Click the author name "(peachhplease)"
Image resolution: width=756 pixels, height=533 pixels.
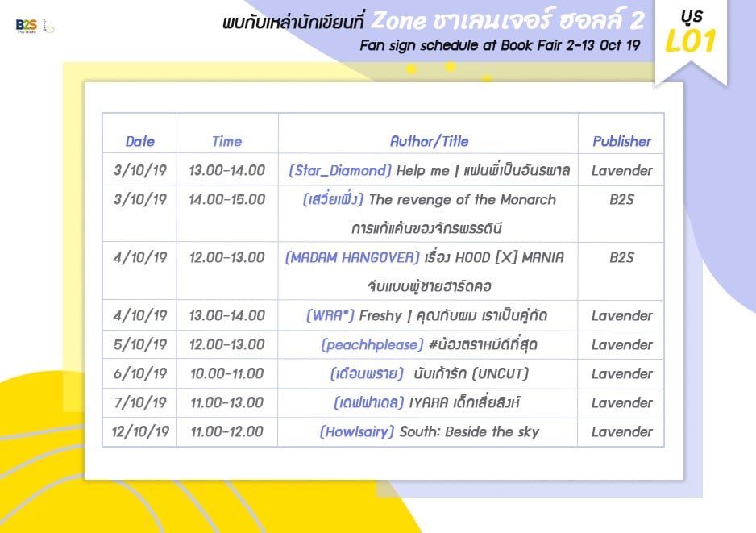coord(372,344)
